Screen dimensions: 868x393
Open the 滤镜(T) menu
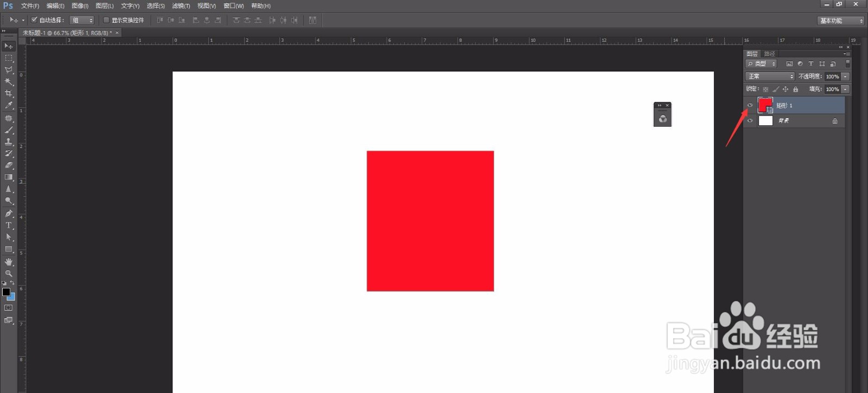181,6
